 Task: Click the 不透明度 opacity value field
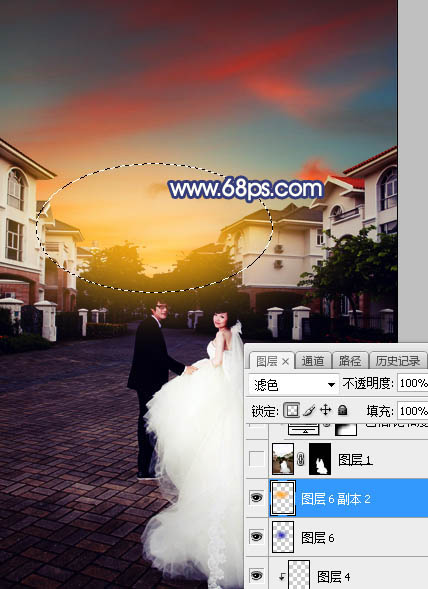[x=413, y=383]
